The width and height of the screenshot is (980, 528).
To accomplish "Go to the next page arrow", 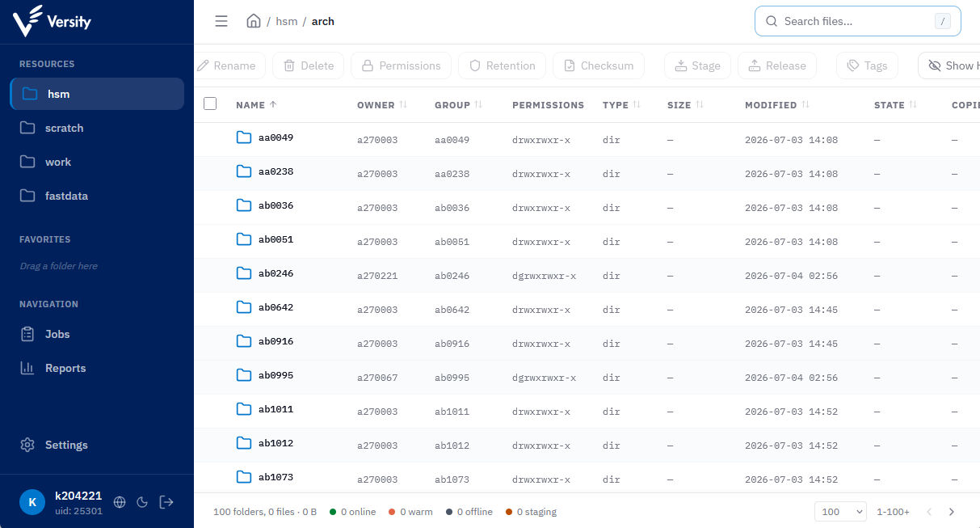I will click(x=952, y=512).
